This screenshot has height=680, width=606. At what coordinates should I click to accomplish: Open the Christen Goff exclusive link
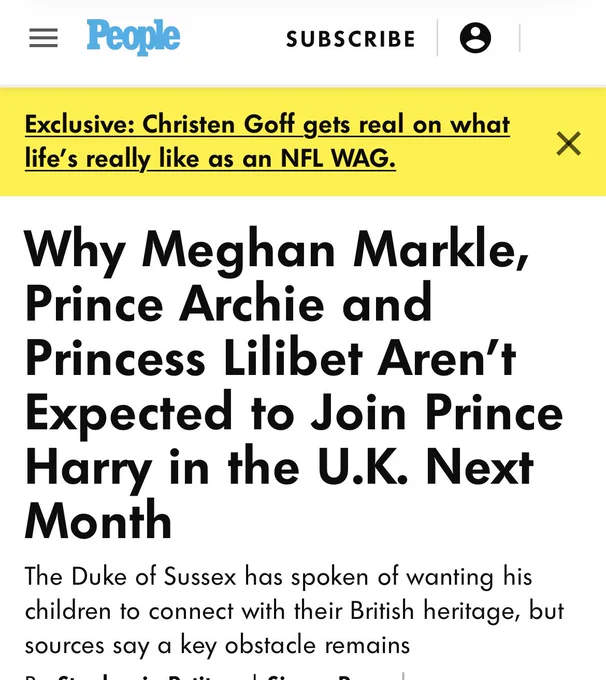(267, 141)
